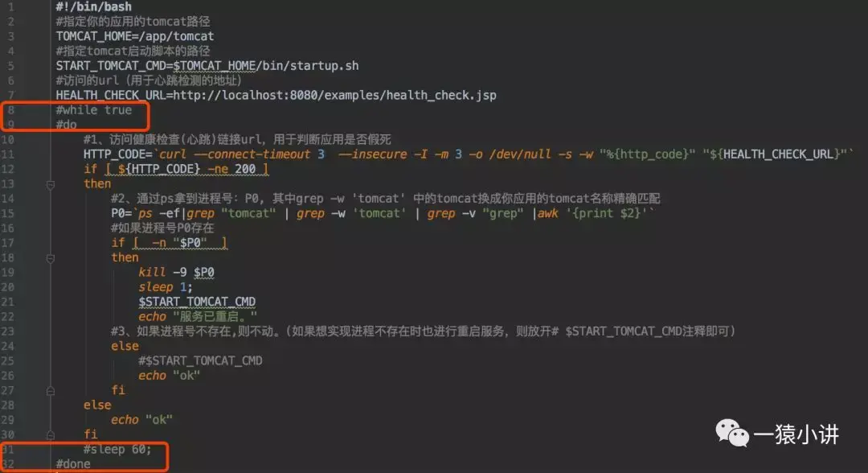Click the fold end marker at line 27
The width and height of the screenshot is (868, 473).
click(51, 390)
